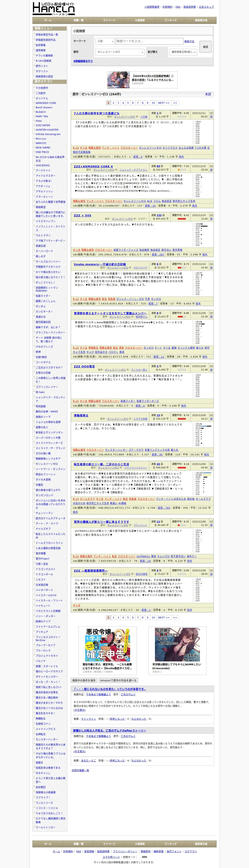249x868 pixels.
Task: Select ウマ娘プリティーダービー category
Action: pyautogui.click(x=51, y=240)
